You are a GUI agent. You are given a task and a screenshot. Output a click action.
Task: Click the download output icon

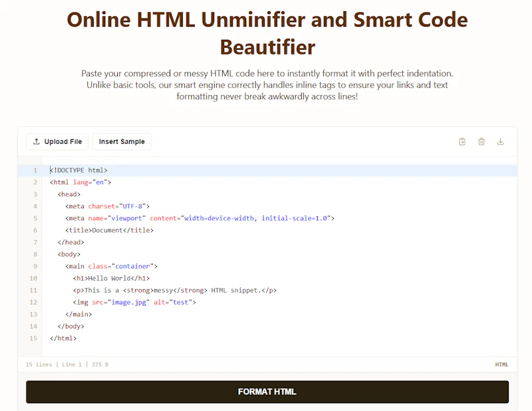[500, 142]
